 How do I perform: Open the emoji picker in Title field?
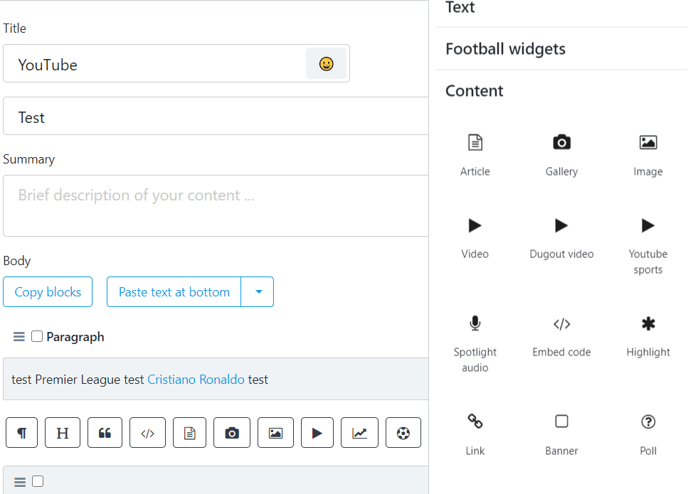pyautogui.click(x=326, y=64)
